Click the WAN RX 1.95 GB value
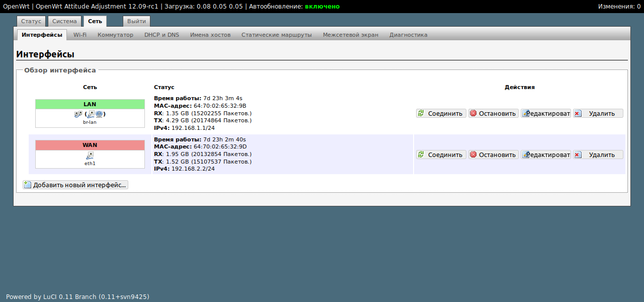The height and width of the screenshot is (302, 644). (209, 154)
